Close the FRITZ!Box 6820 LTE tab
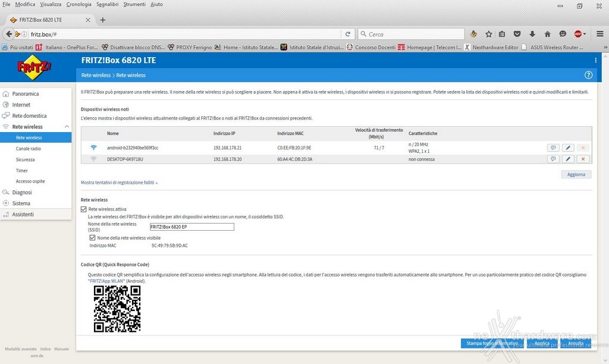 point(88,20)
